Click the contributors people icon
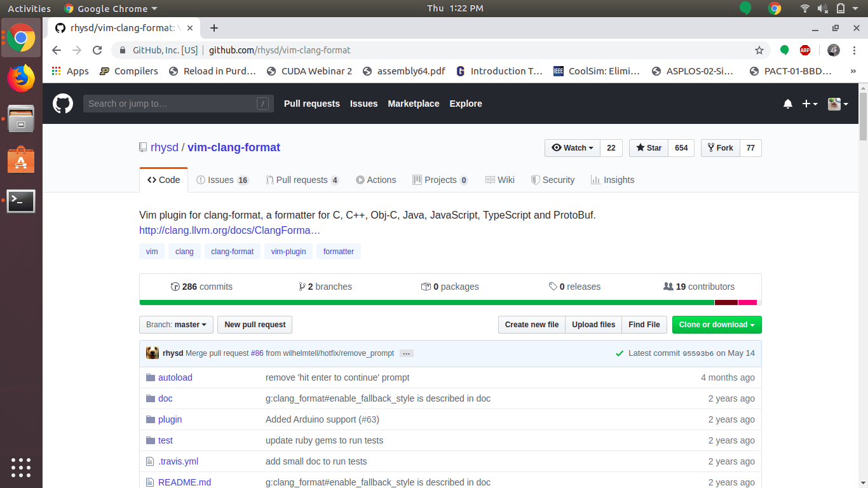The height and width of the screenshot is (488, 868). [x=670, y=287]
